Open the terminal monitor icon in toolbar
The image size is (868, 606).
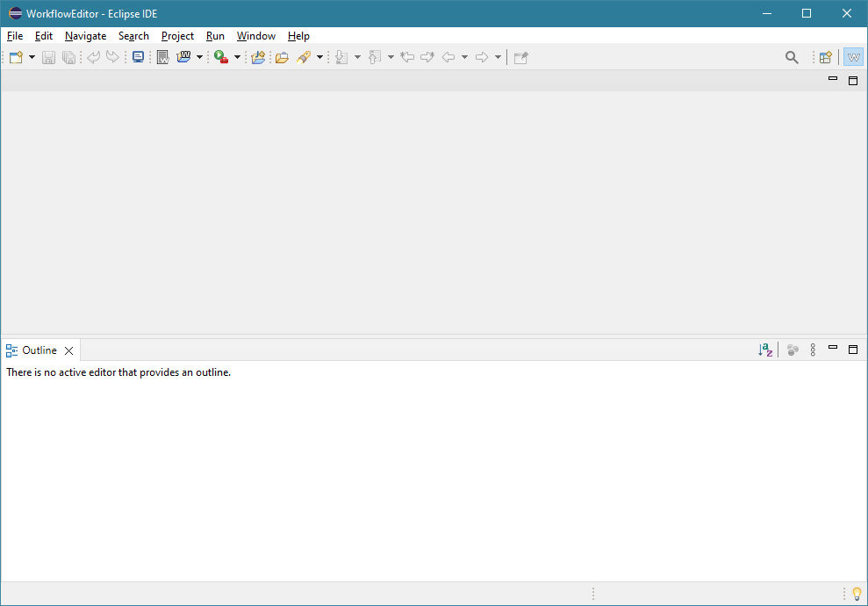click(x=138, y=57)
